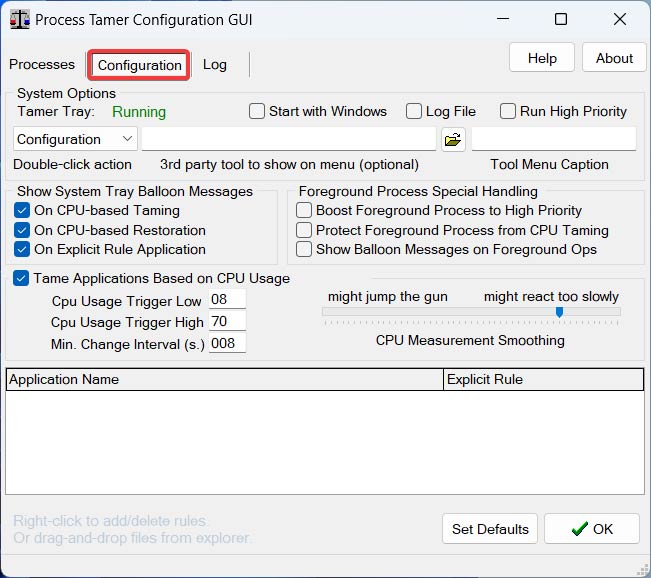The width and height of the screenshot is (651, 578).
Task: Open the About dialog
Action: tap(614, 58)
